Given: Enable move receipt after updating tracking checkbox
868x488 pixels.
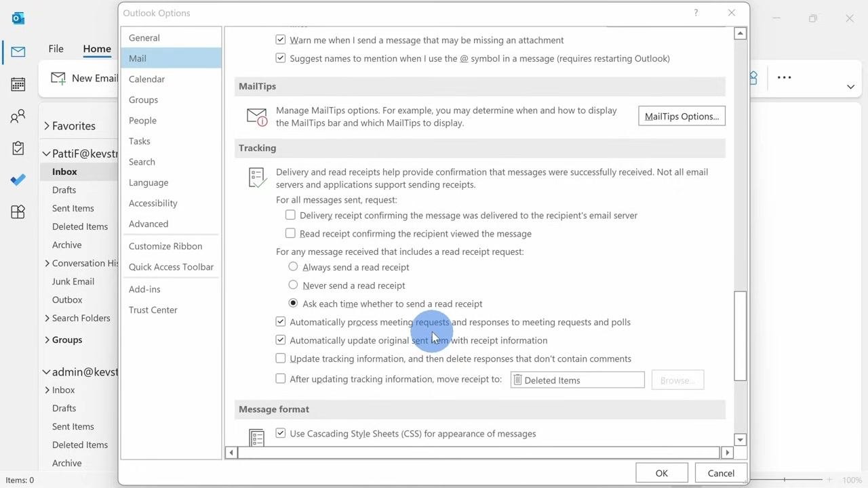Looking at the screenshot, I should (x=281, y=379).
